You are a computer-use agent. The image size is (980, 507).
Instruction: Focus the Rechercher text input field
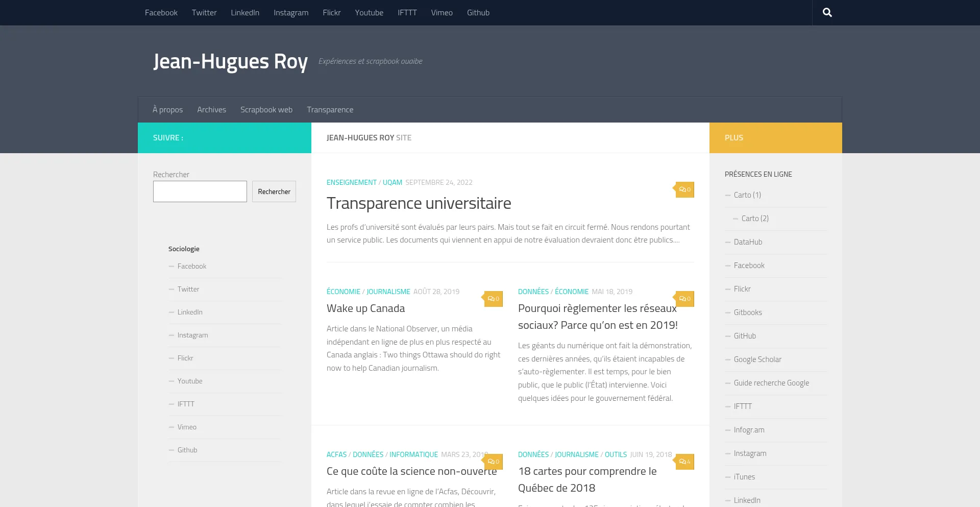200,191
